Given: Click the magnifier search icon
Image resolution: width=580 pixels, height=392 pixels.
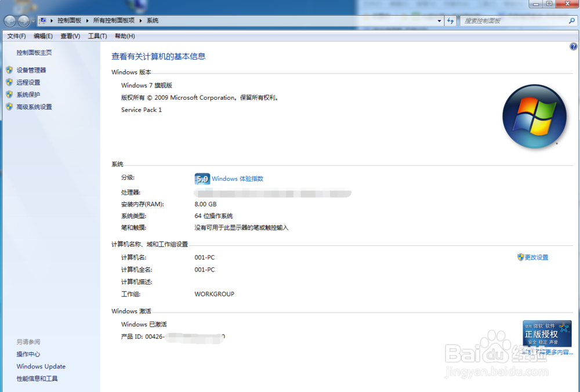Looking at the screenshot, I should [571, 21].
